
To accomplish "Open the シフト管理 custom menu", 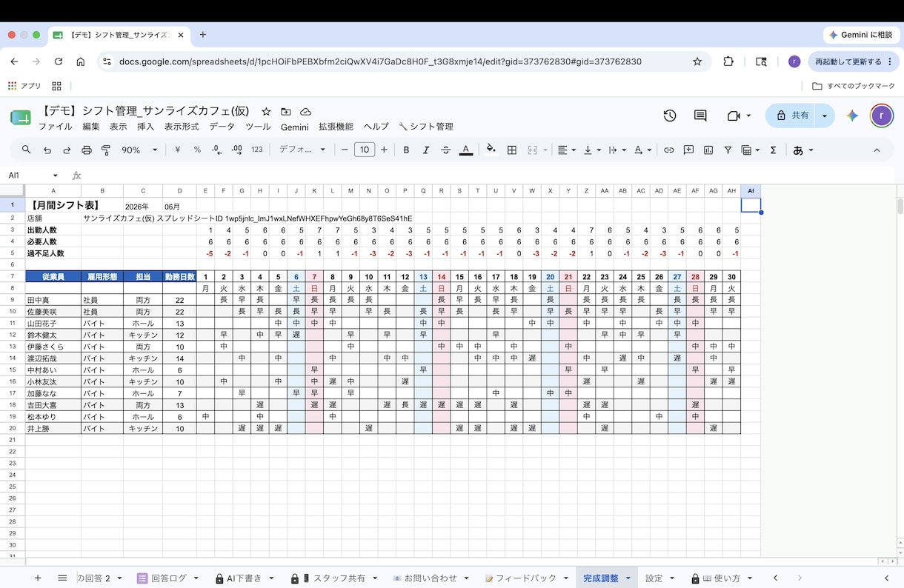I will click(x=425, y=127).
